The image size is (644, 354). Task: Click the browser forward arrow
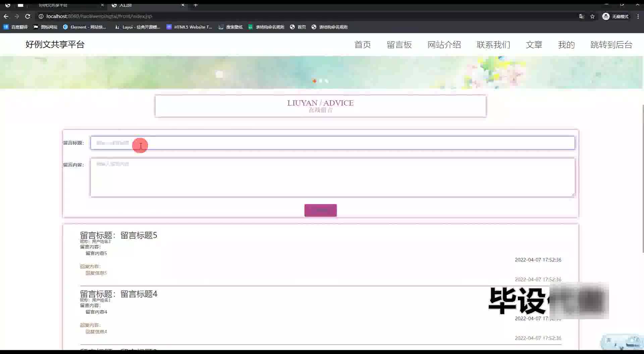[17, 16]
